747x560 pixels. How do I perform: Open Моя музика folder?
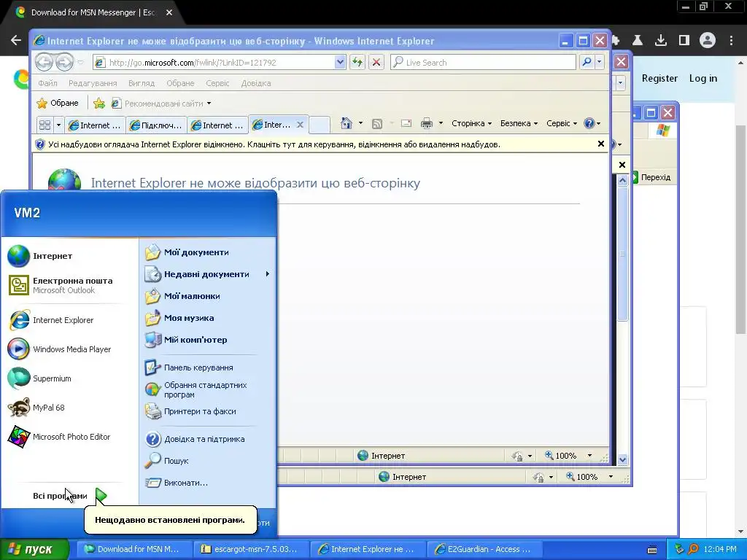(179, 318)
